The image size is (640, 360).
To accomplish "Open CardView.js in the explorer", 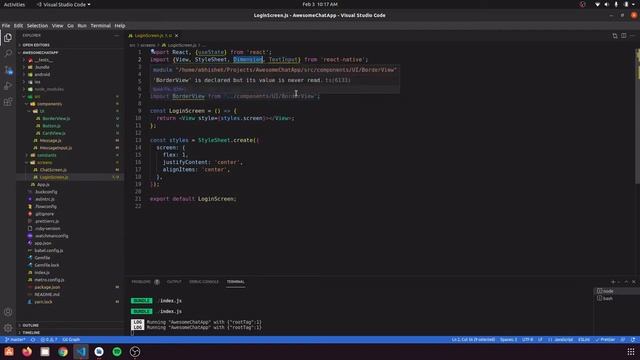I will click(53, 133).
